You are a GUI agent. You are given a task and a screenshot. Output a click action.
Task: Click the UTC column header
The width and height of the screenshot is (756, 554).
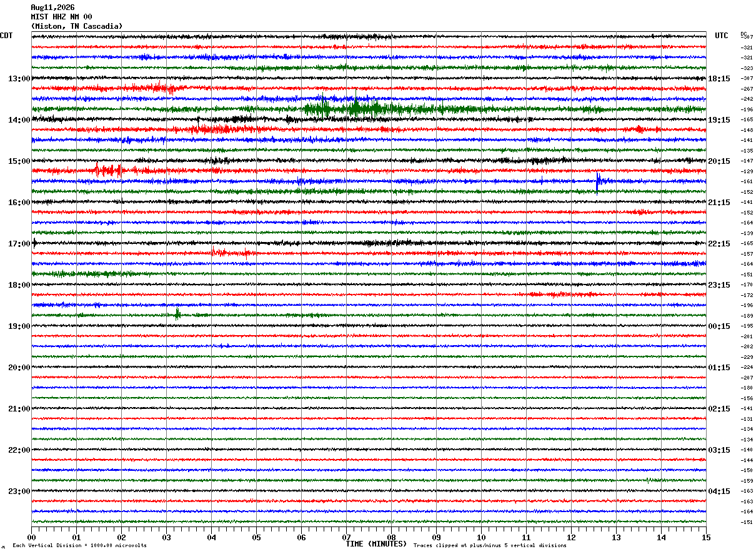[722, 36]
